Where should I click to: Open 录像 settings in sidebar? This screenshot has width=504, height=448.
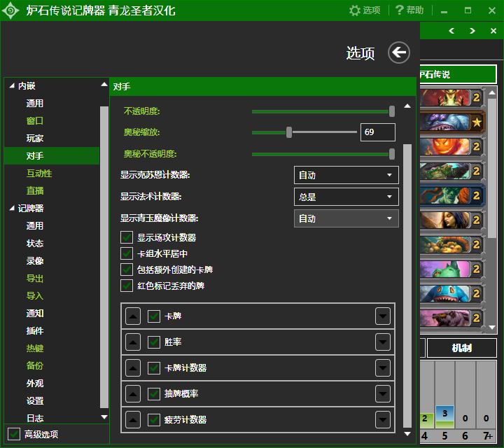coord(35,260)
